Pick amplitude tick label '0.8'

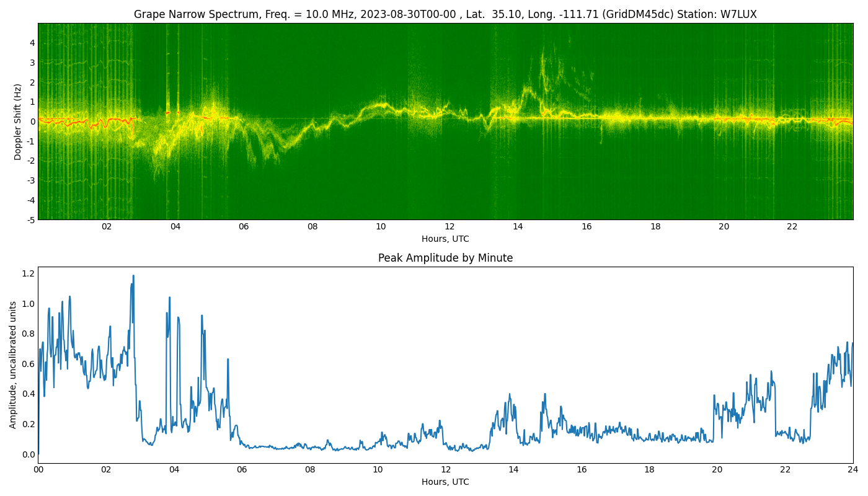tap(29, 334)
